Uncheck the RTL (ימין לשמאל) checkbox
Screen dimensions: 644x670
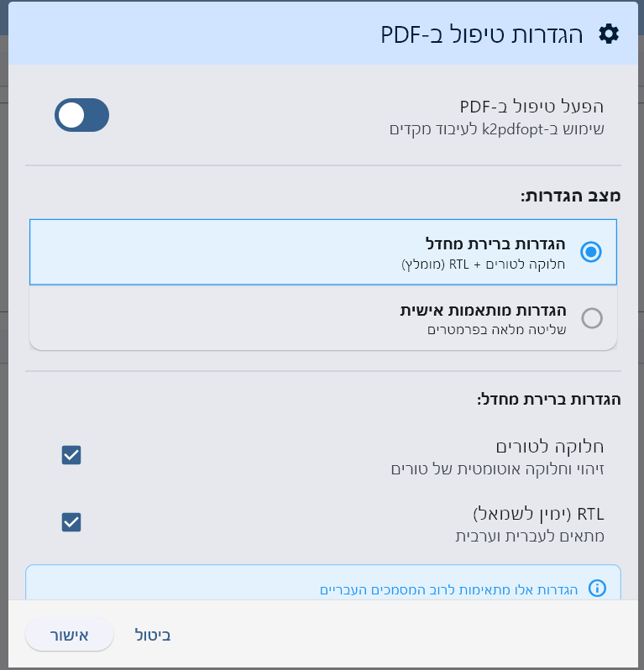71,522
